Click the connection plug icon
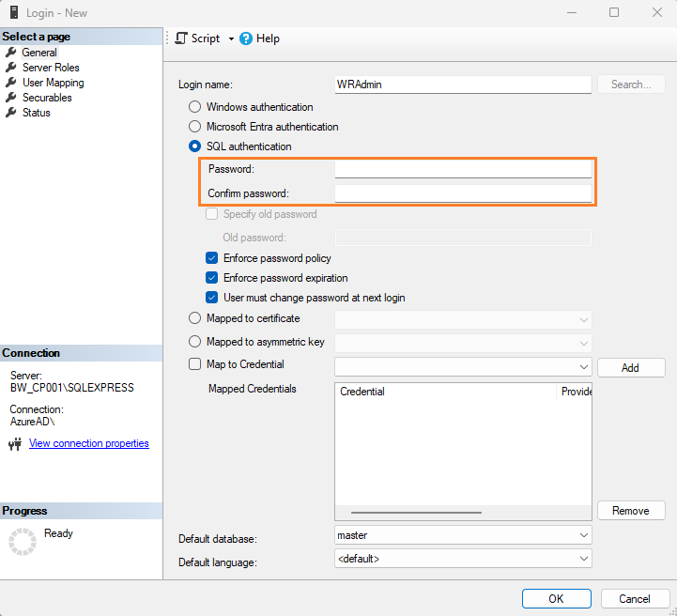Image resolution: width=677 pixels, height=616 pixels. (x=16, y=444)
